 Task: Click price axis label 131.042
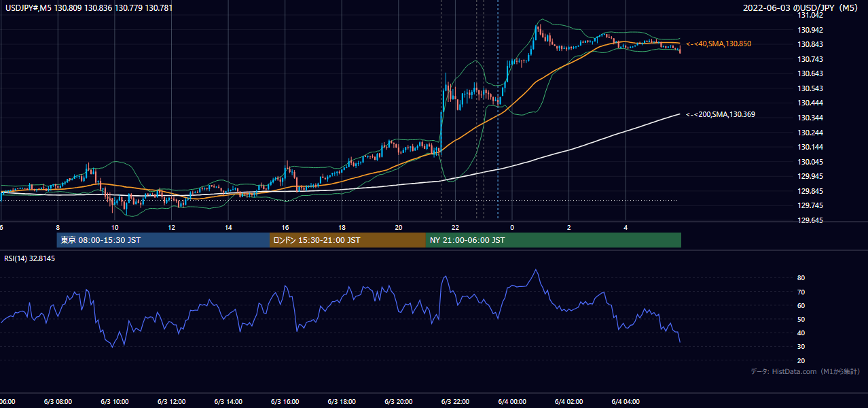coord(811,15)
